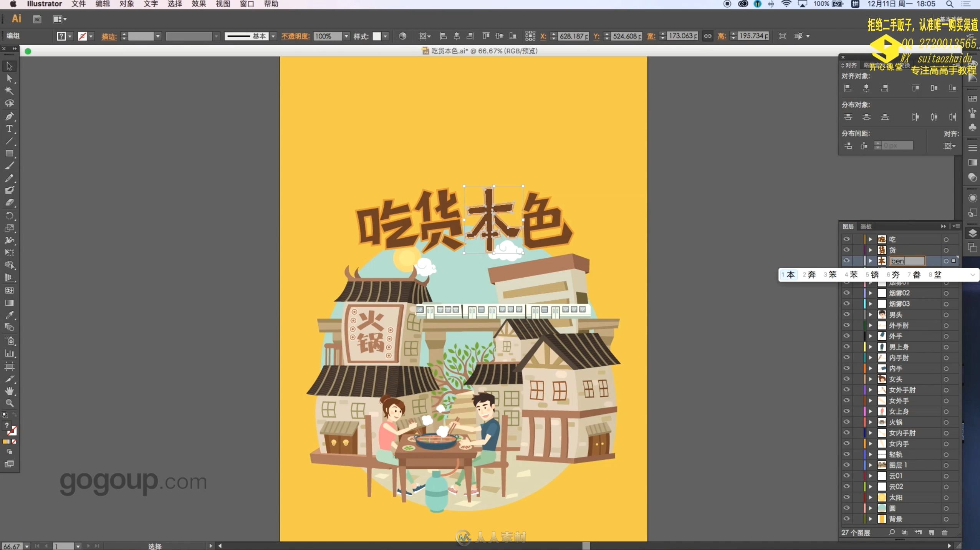Viewport: 980px width, 550px height.
Task: Select the Shape Builder tool
Action: [x=9, y=265]
